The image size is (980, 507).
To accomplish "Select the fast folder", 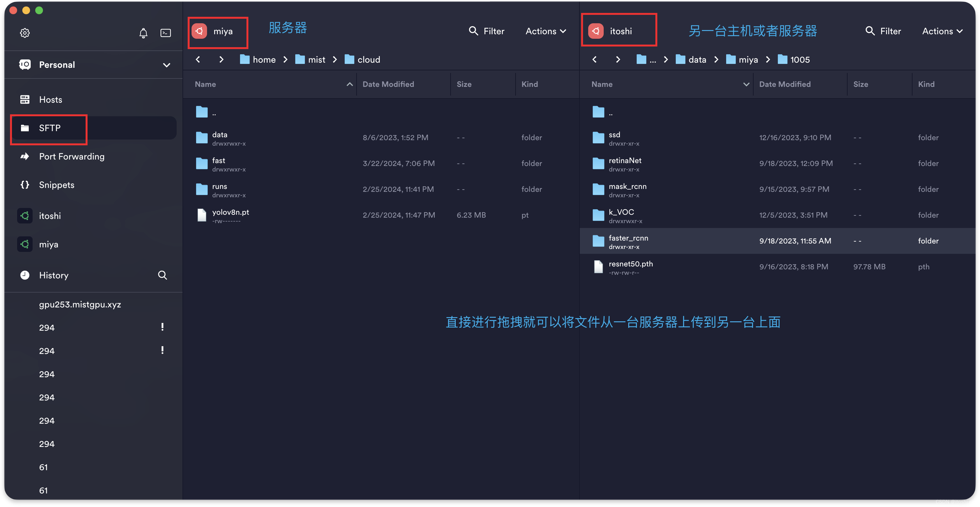I will (381, 163).
